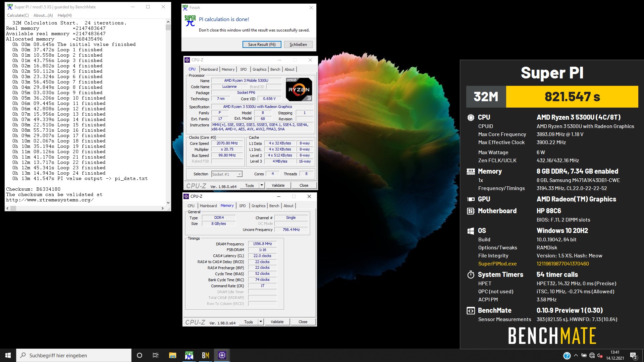Open Graphics tab in lower CPU-Z window

tap(259, 206)
